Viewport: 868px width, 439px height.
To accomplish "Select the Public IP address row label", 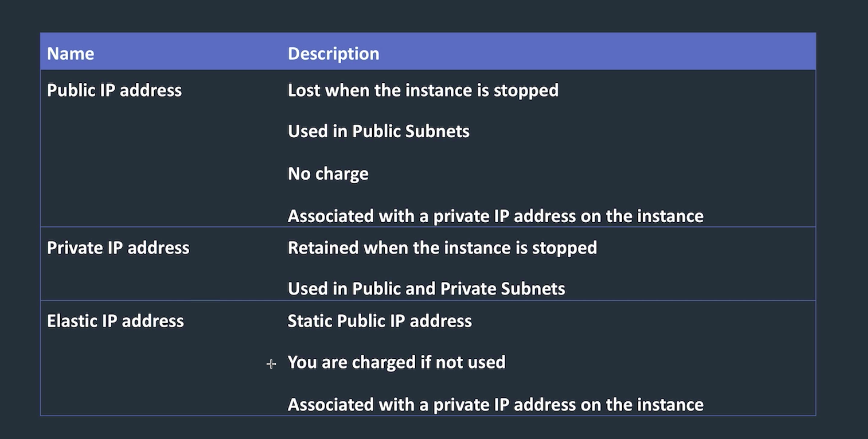I will 114,90.
